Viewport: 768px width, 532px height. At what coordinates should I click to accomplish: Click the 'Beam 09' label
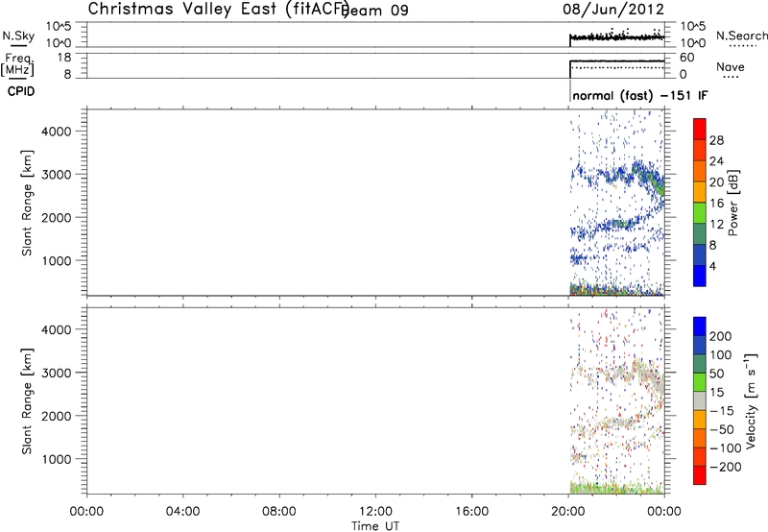(x=374, y=11)
